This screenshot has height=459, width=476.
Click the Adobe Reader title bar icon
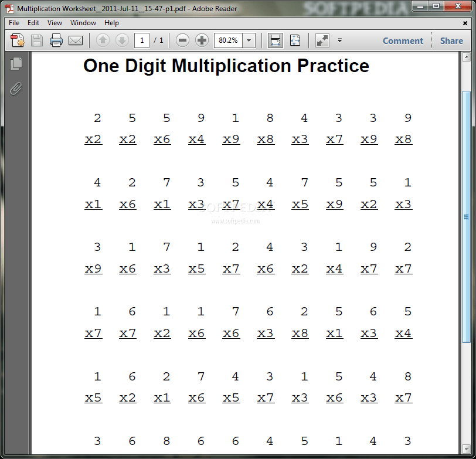tap(9, 8)
